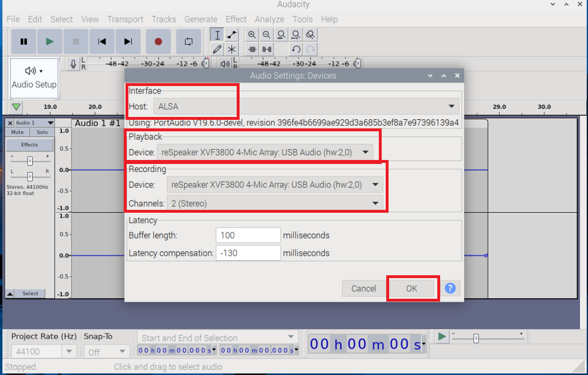588x375 pixels.
Task: Click the Buffer length input field
Action: pos(248,235)
